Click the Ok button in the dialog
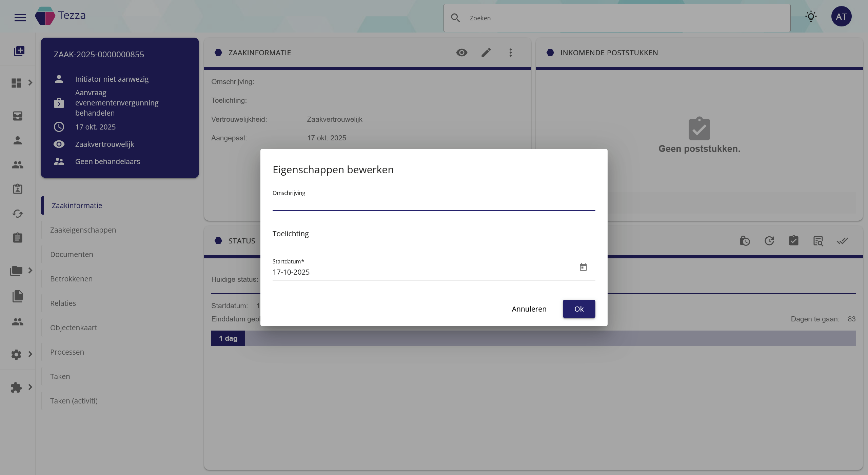The height and width of the screenshot is (475, 868). (579, 309)
